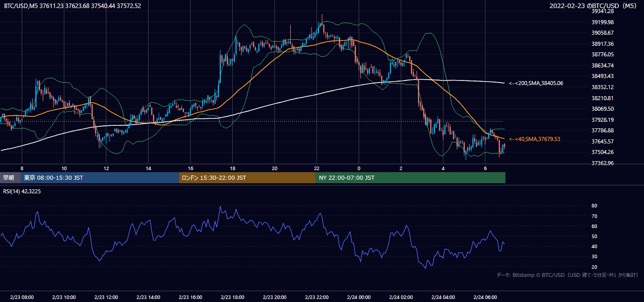The image size is (644, 302).
Task: Click price axis value 37362.96
Action: coord(602,163)
